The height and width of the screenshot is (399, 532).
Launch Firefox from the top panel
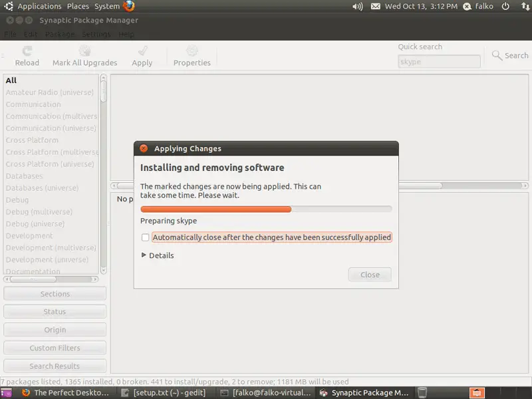pyautogui.click(x=129, y=6)
